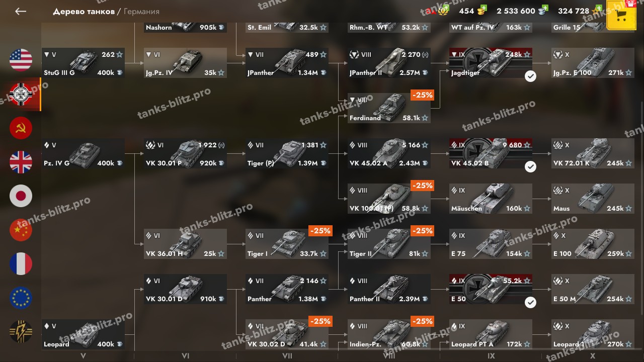The height and width of the screenshot is (362, 644).
Task: Select the France flag nation icon
Action: click(x=21, y=264)
